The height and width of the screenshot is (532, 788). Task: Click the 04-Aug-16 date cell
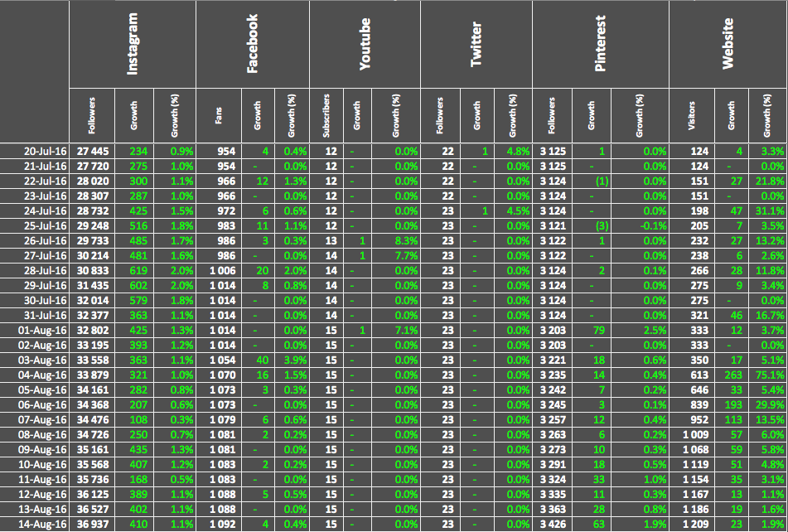(35, 375)
